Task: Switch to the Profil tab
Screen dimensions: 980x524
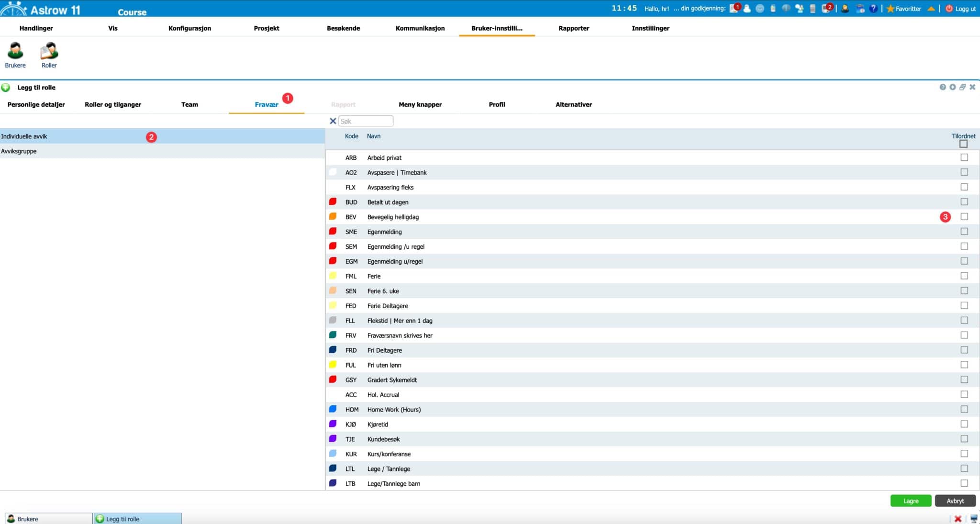Action: pyautogui.click(x=497, y=104)
